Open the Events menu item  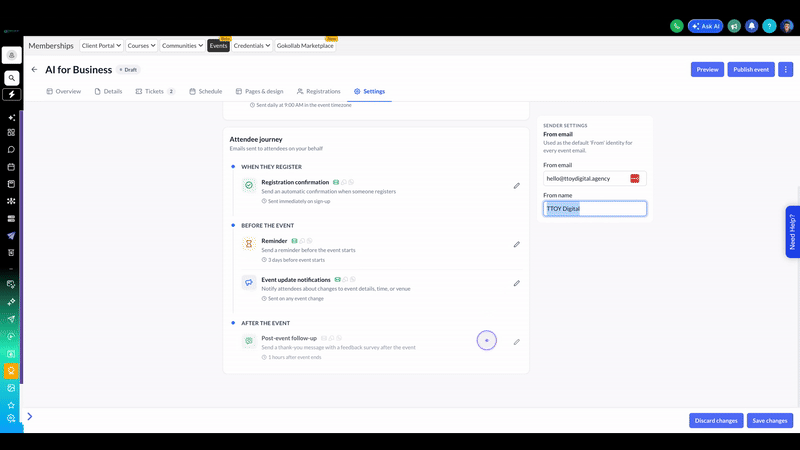point(218,45)
